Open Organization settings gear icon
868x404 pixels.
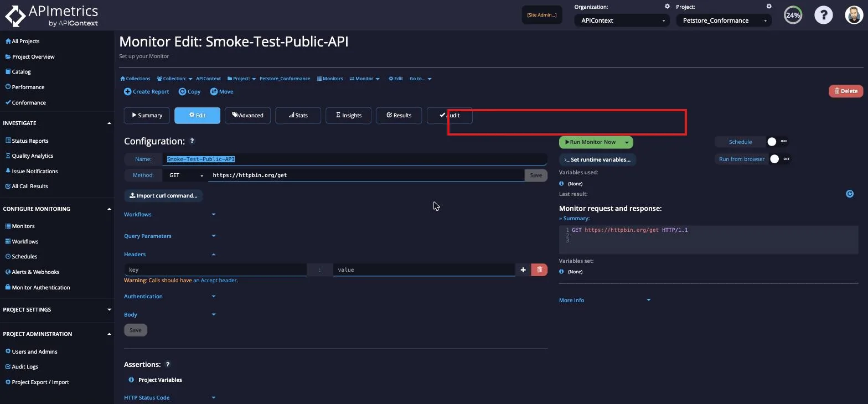coord(667,7)
